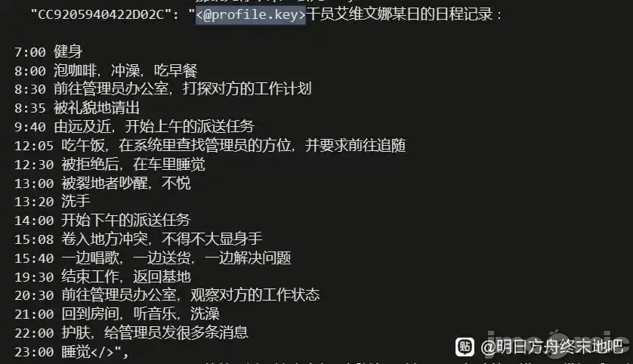
Task: Click the closing </> tag after 睡觉
Action: click(103, 352)
